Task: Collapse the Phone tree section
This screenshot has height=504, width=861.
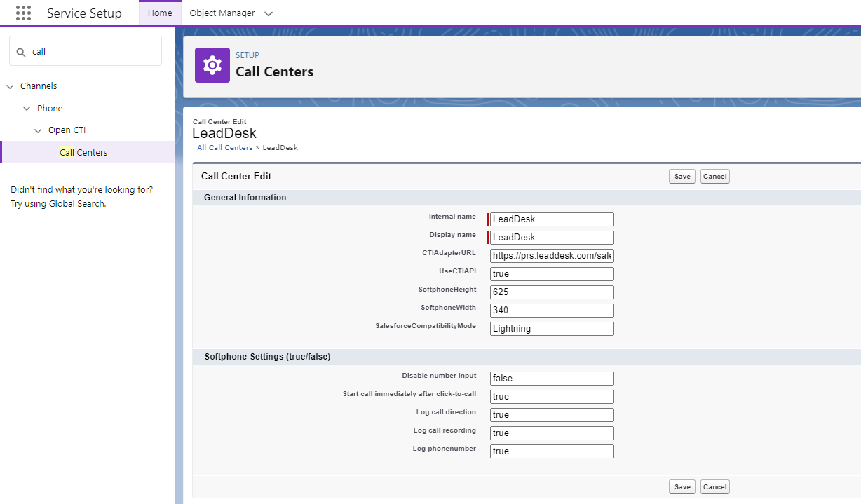Action: click(x=27, y=109)
